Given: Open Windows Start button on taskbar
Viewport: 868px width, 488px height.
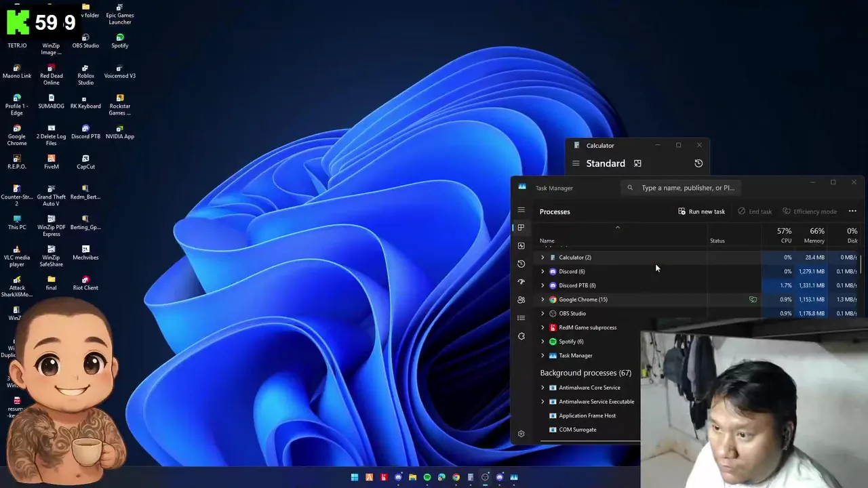Looking at the screenshot, I should 355,477.
